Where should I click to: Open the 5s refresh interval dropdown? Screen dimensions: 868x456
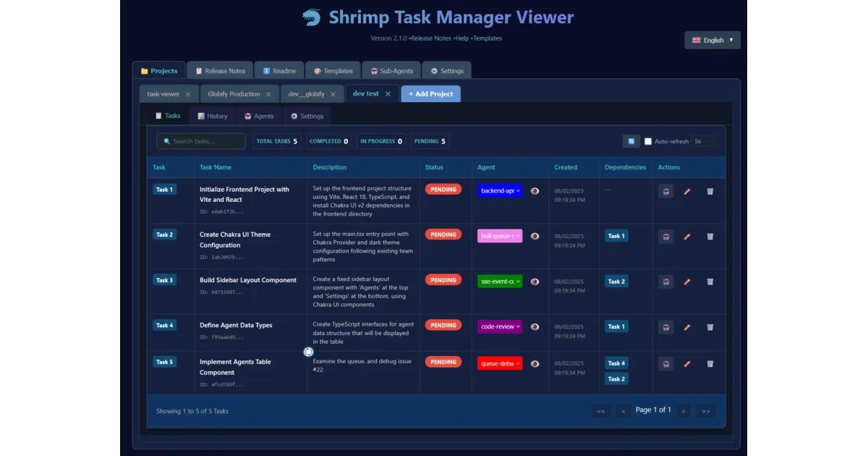point(704,141)
